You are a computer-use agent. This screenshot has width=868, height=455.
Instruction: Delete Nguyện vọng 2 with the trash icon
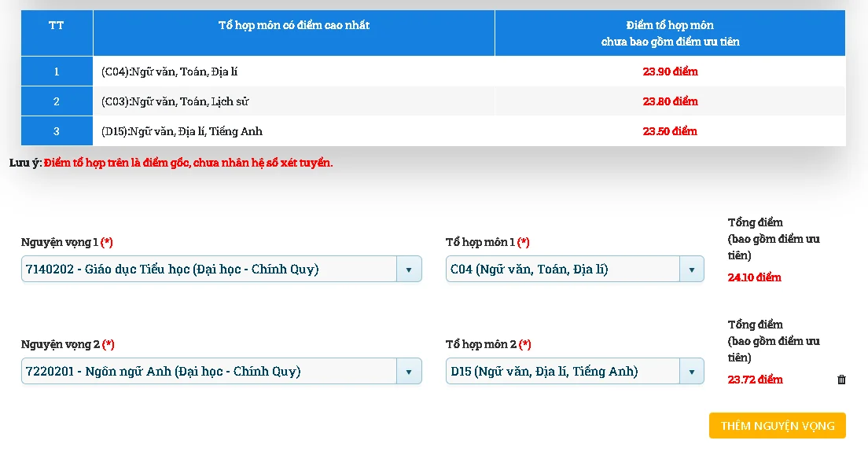(841, 380)
